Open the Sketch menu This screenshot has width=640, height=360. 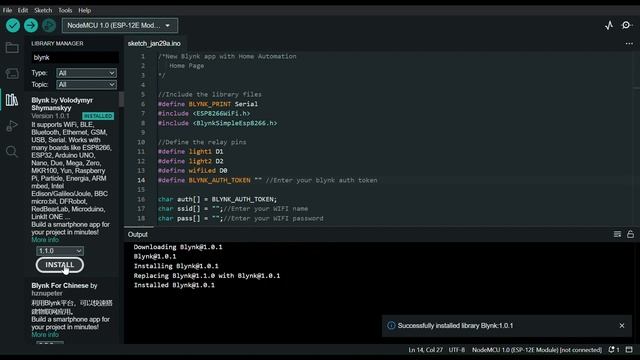[x=43, y=10]
